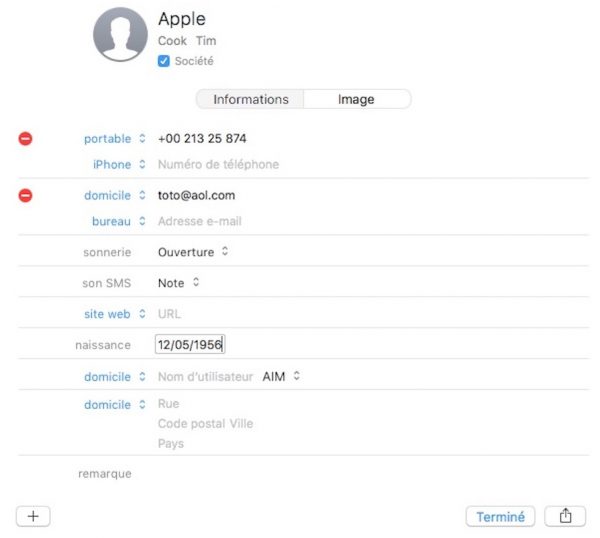This screenshot has height=538, width=600.
Task: Click the naissance date field
Action: pyautogui.click(x=190, y=345)
